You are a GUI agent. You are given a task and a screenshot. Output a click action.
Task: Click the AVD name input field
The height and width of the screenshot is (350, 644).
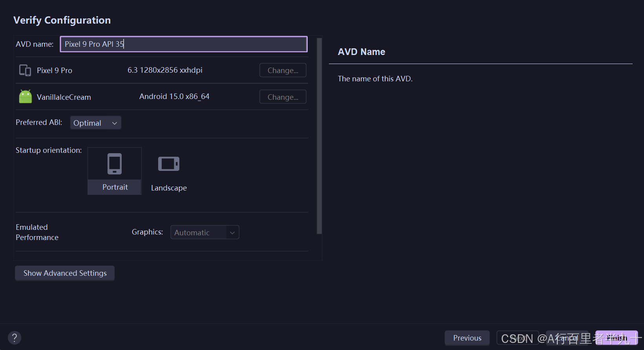point(184,44)
